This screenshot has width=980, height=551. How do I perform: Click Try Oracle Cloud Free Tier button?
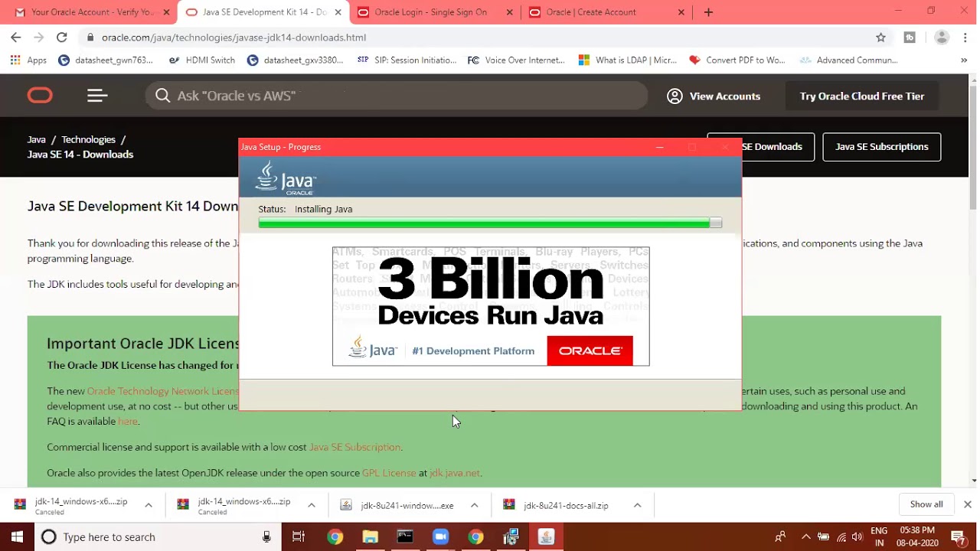[x=862, y=96]
